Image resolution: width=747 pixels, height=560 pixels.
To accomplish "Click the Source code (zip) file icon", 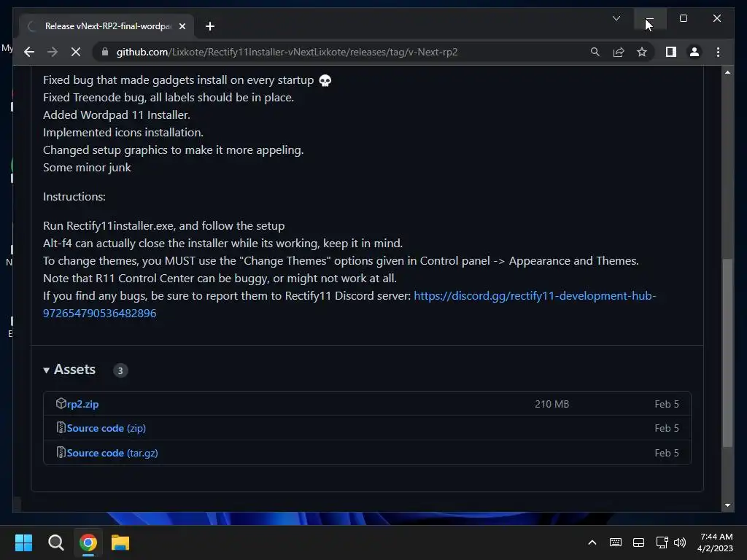I will point(61,427).
